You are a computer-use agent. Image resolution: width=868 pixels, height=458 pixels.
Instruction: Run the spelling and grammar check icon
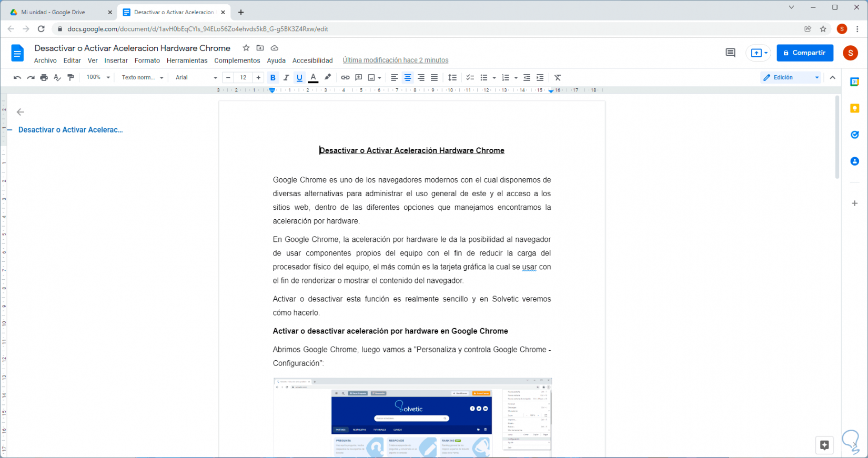pyautogui.click(x=57, y=78)
